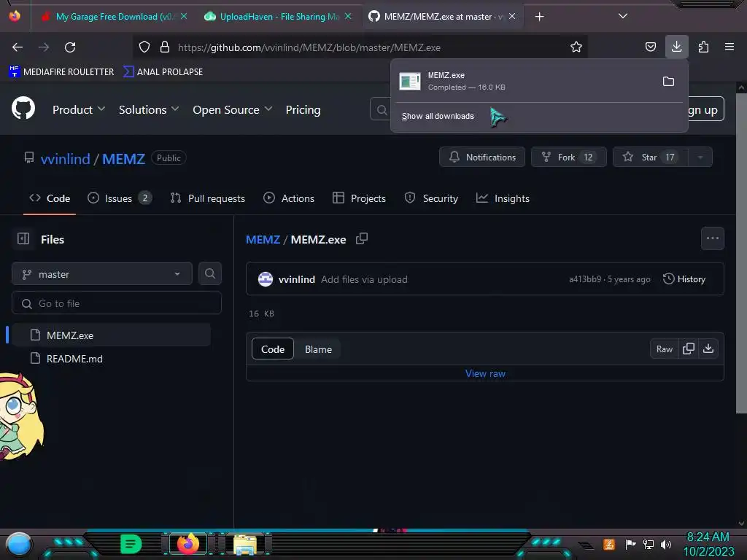Download the raw MEMZ.exe file
Image resolution: width=747 pixels, height=560 pixels.
click(708, 349)
